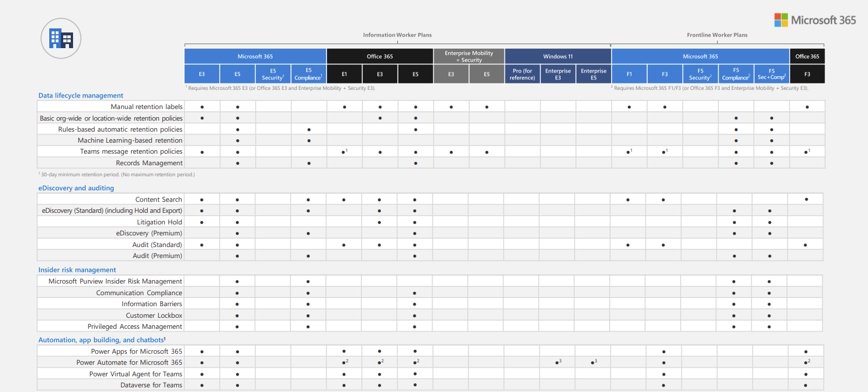Select the Content Search row label
868x392 pixels.
coord(159,199)
